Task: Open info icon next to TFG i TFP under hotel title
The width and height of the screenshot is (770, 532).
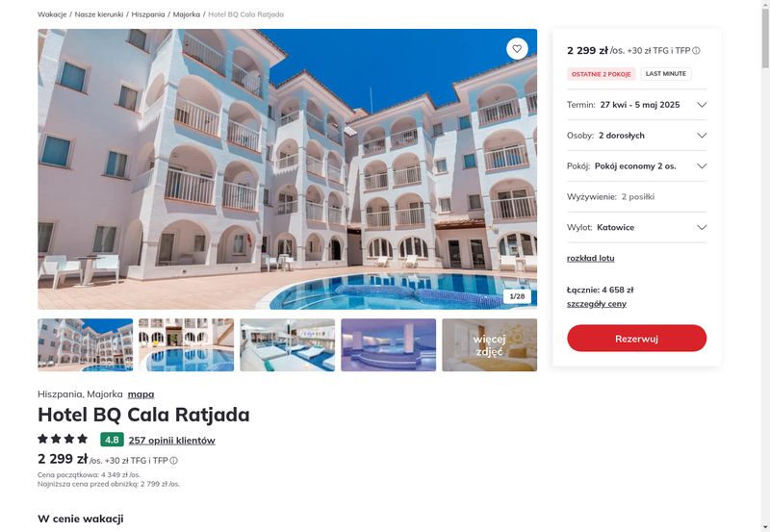Action: pyautogui.click(x=174, y=461)
